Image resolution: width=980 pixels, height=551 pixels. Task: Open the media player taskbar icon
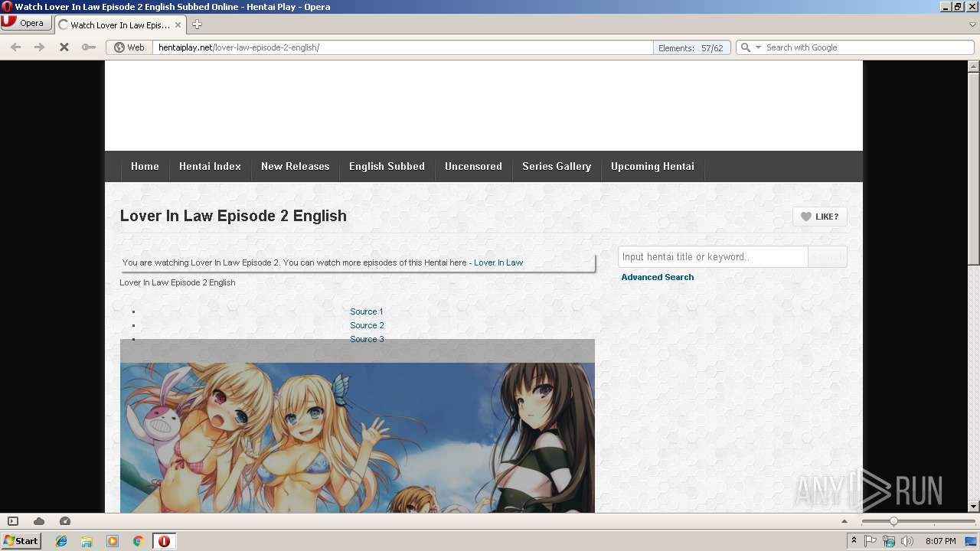click(113, 541)
